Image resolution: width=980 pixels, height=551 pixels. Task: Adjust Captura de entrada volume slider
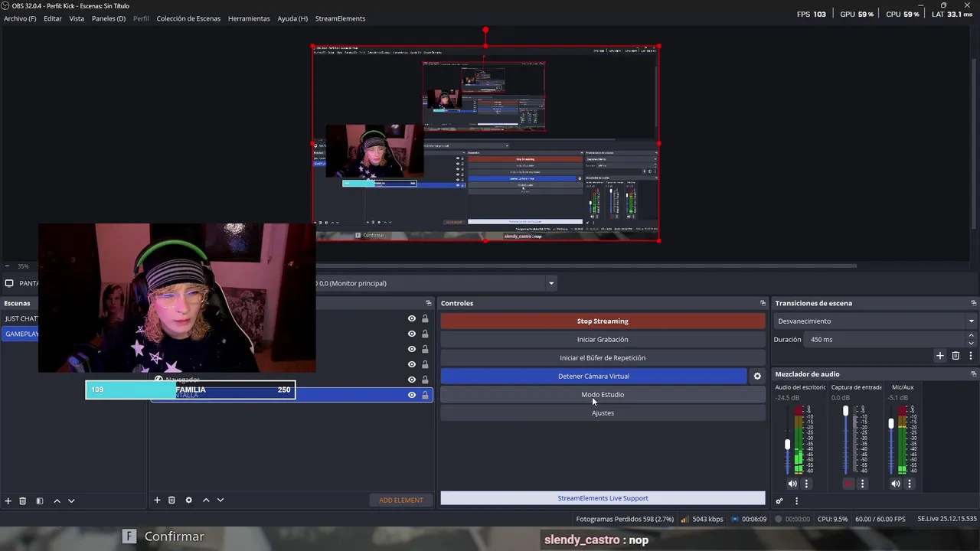point(845,411)
